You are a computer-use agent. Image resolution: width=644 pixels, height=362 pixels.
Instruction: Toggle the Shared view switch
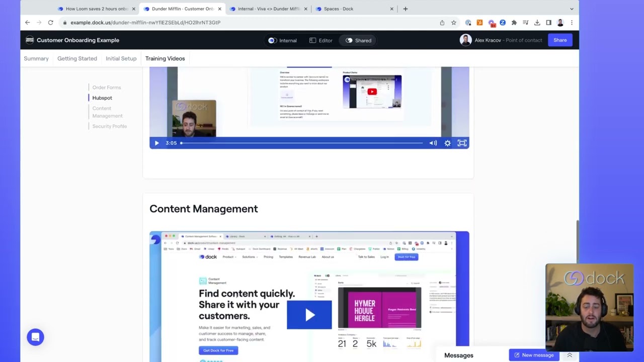(358, 40)
